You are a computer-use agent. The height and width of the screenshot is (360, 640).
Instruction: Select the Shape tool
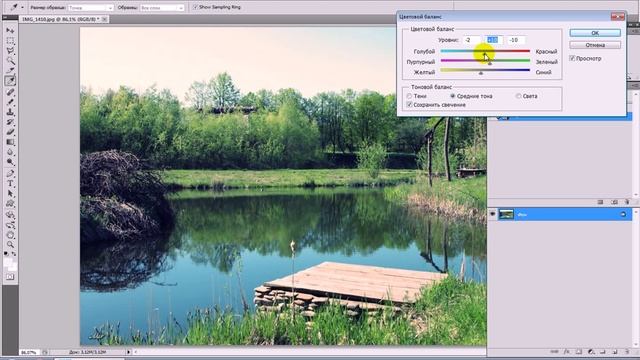point(10,204)
